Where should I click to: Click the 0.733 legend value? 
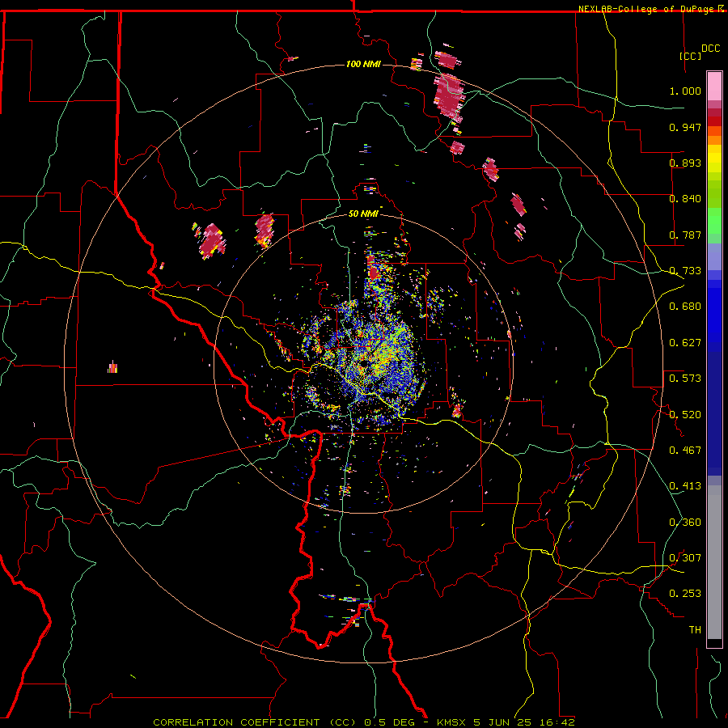[x=685, y=271]
